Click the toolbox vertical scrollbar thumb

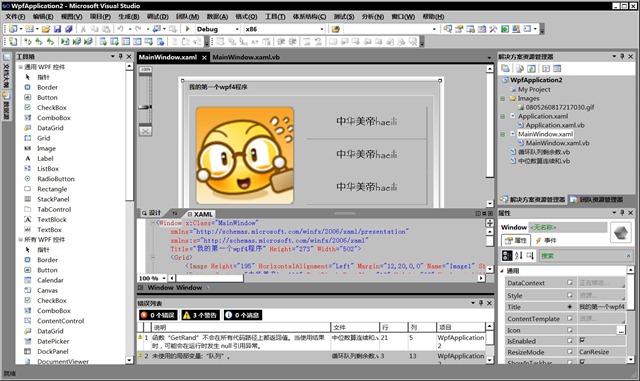click(129, 135)
